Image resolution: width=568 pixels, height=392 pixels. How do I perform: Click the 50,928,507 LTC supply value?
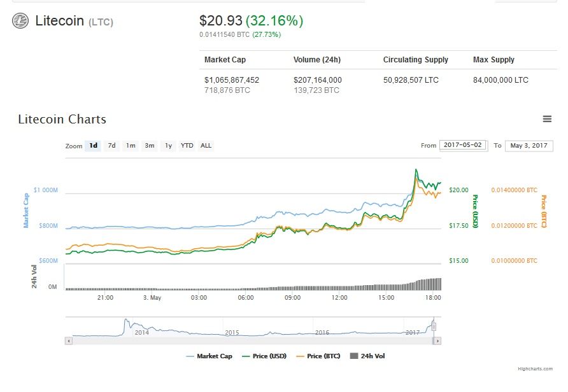point(411,80)
